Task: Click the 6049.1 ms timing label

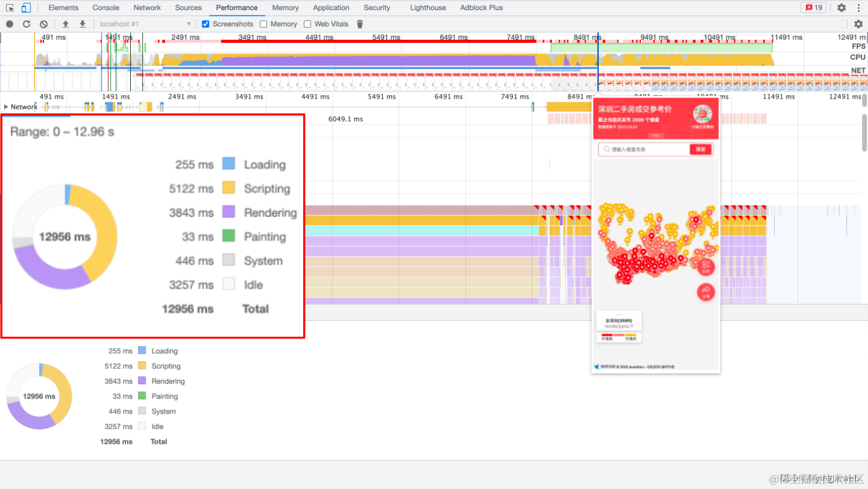Action: 345,119
